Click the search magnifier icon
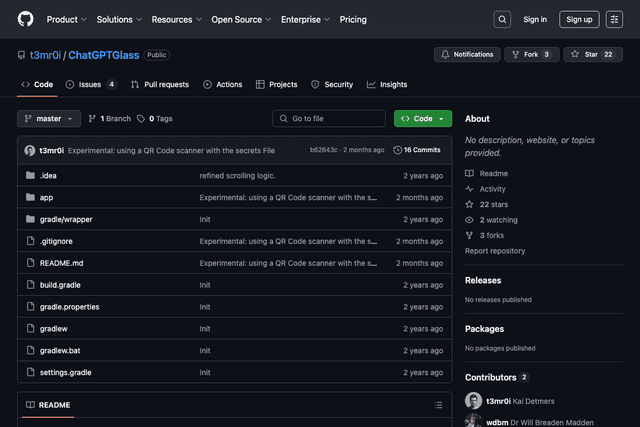 pos(502,19)
